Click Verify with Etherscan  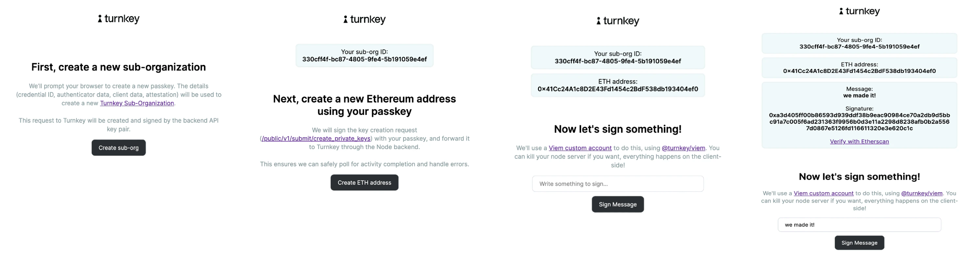859,141
